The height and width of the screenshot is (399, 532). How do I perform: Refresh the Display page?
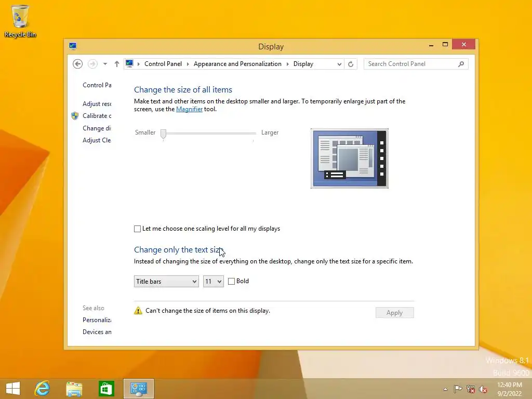click(x=351, y=64)
